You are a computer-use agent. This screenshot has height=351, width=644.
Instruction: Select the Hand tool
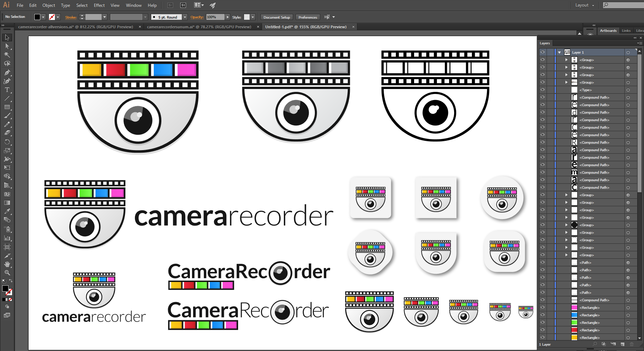[7, 264]
